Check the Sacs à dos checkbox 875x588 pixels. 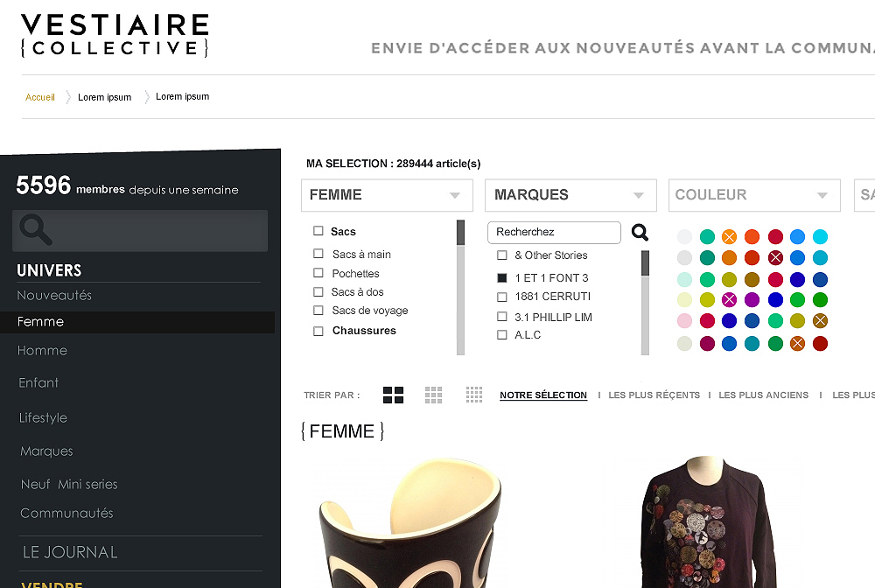tap(318, 291)
